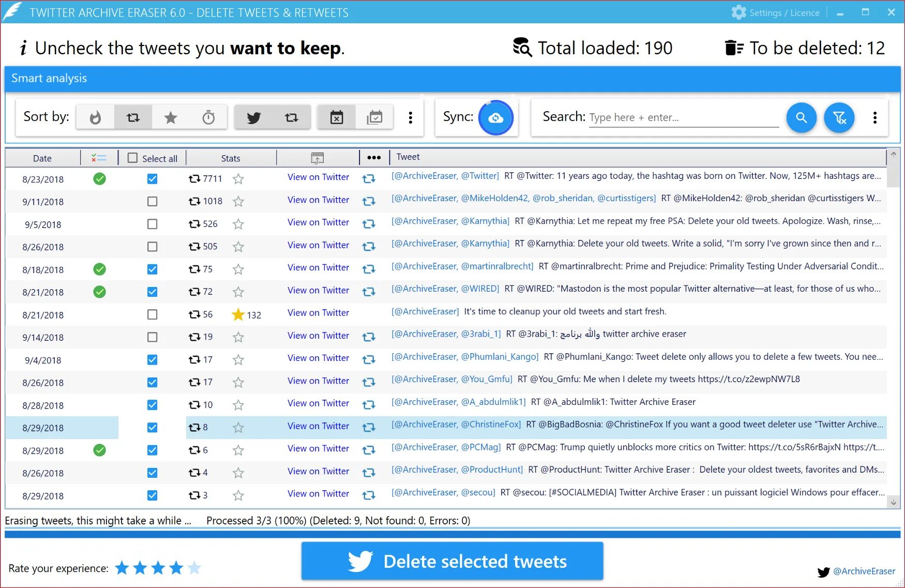Expand the Smart analysis panel
905x588 pixels.
pos(452,78)
